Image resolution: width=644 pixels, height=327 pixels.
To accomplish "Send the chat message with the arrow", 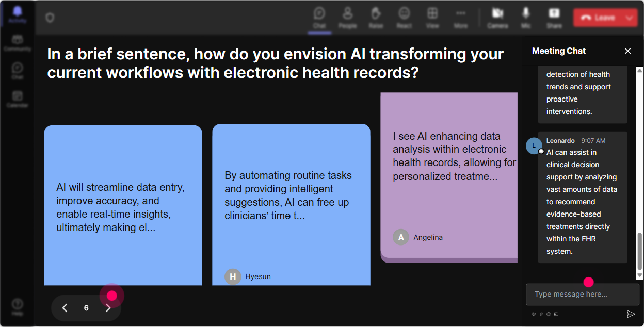I will point(631,314).
